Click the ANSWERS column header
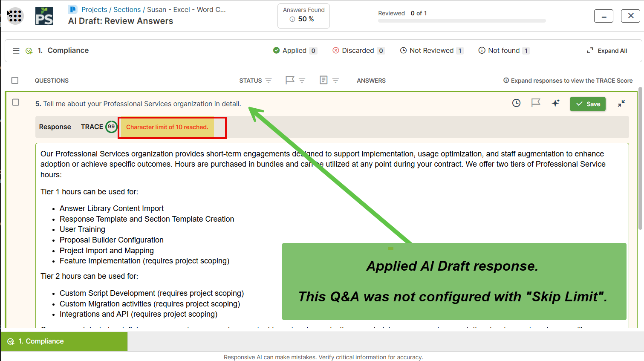This screenshot has width=644, height=361. [371, 81]
